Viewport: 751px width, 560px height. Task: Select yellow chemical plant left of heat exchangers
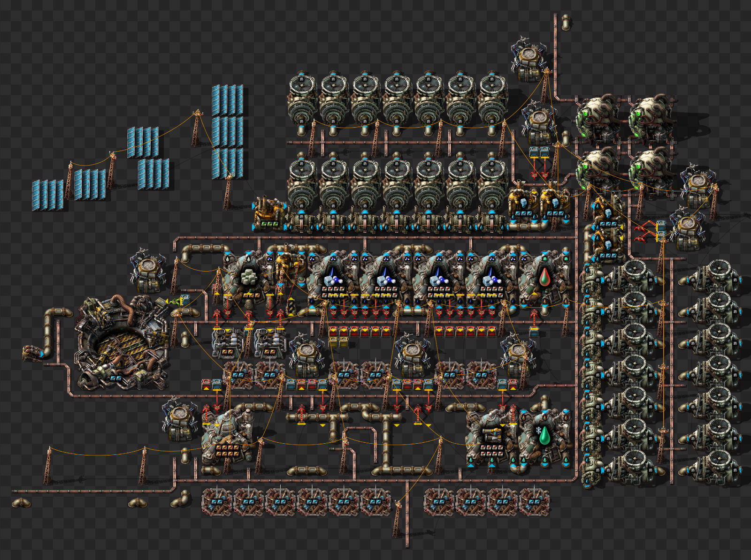pos(269,213)
